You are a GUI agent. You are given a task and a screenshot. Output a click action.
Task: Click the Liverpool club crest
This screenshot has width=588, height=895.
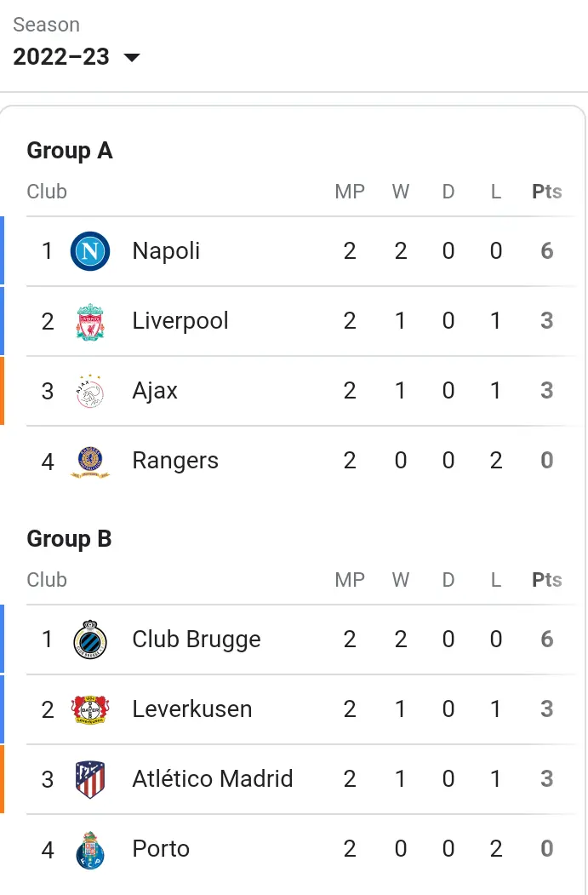click(x=90, y=321)
